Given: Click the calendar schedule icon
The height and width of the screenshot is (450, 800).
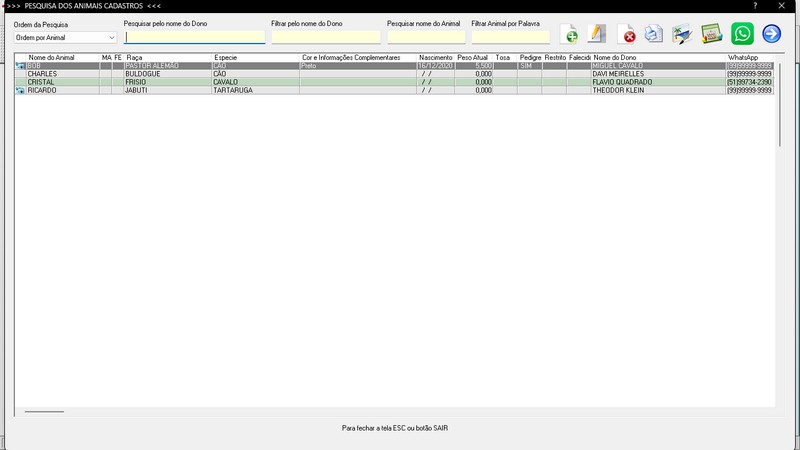Looking at the screenshot, I should [711, 34].
